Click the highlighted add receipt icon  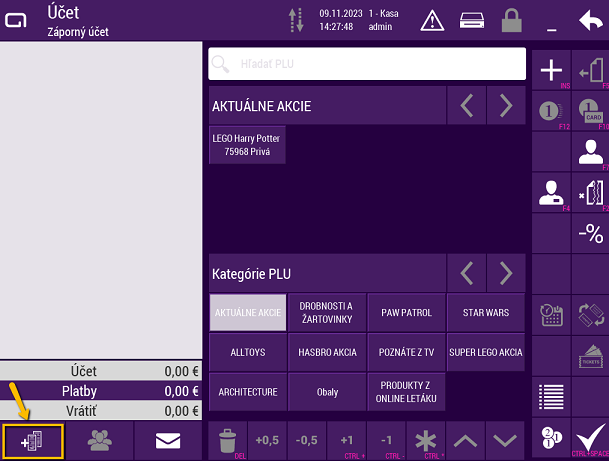[33, 440]
